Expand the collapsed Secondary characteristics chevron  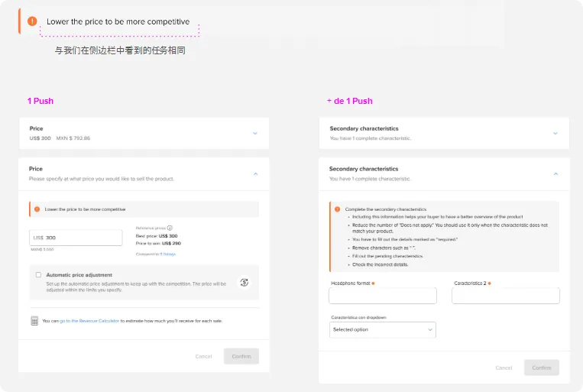[x=555, y=133]
